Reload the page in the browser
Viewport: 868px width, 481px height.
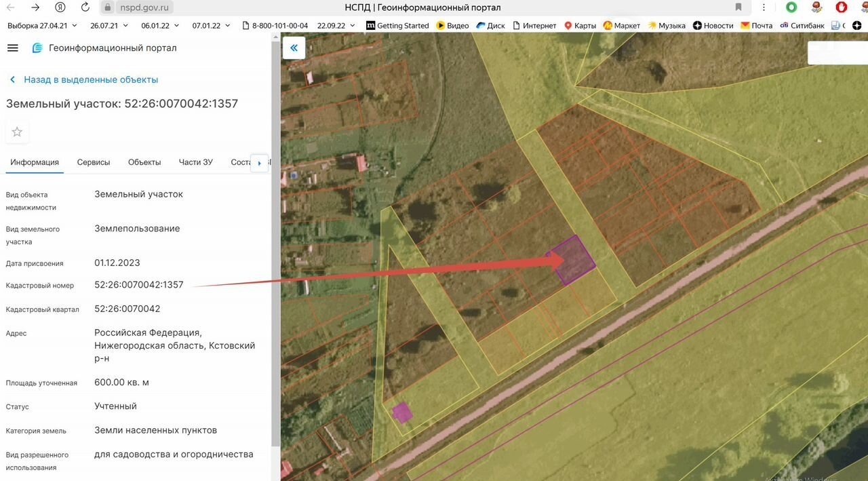point(85,7)
